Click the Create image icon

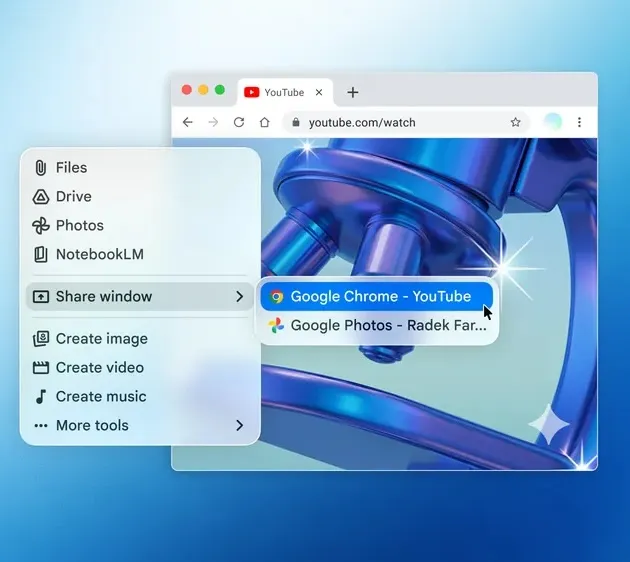[41, 339]
